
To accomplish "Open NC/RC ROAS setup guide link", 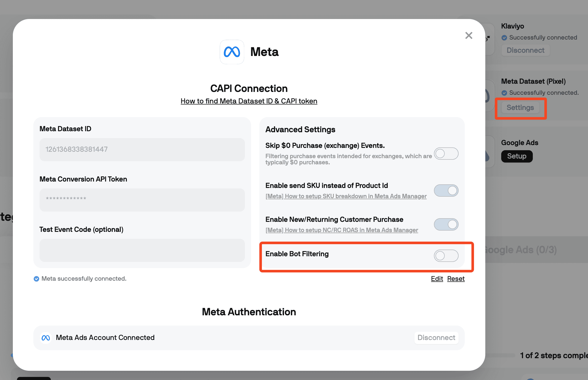I will click(342, 230).
